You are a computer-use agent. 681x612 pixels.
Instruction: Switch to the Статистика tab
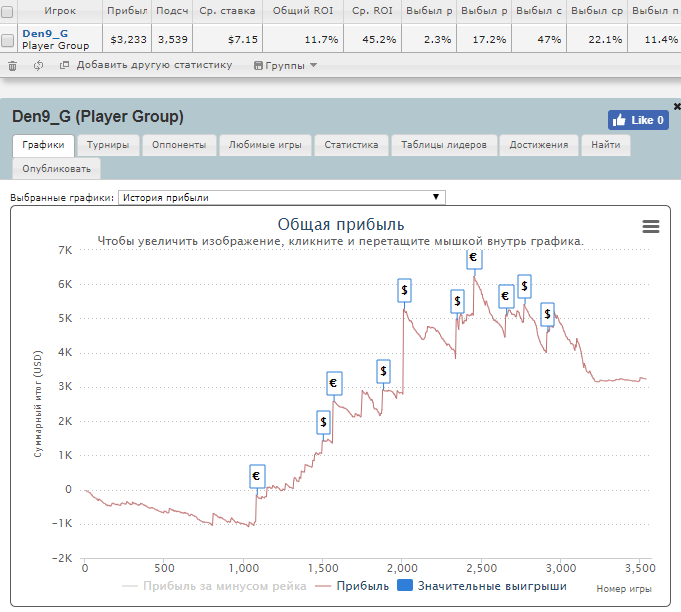click(x=351, y=145)
